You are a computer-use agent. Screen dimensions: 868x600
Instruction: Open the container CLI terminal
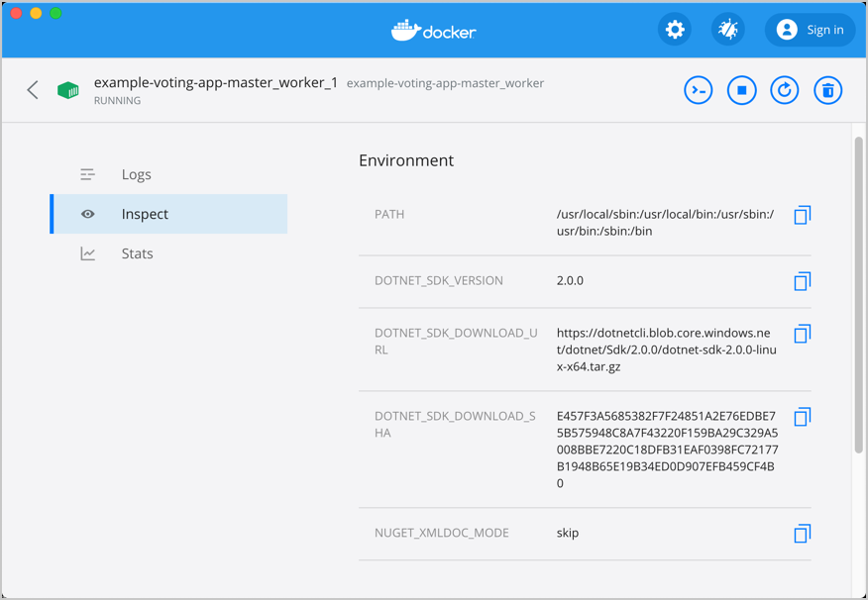point(699,90)
